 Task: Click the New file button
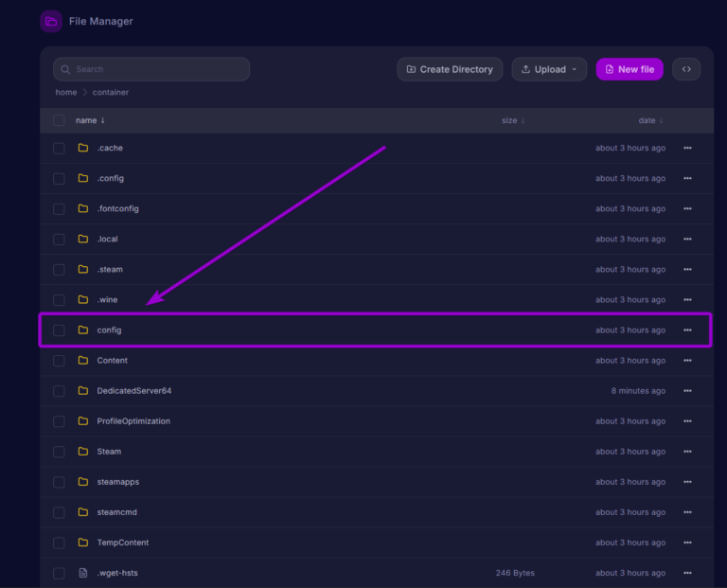click(x=629, y=69)
